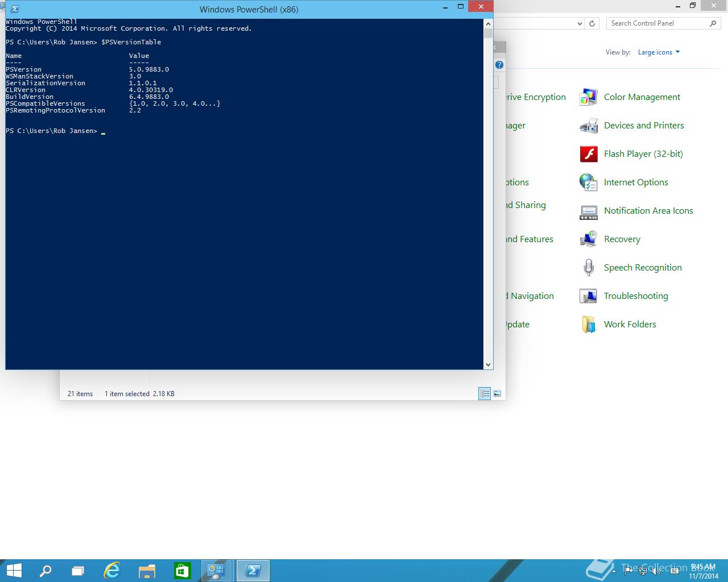Open taskbar Search magnifier

45,571
